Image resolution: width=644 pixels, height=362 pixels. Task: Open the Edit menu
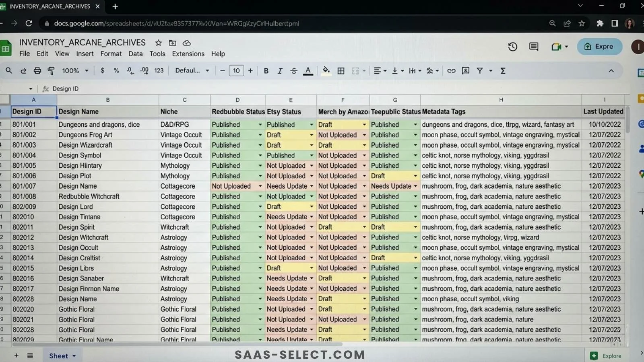coord(42,54)
